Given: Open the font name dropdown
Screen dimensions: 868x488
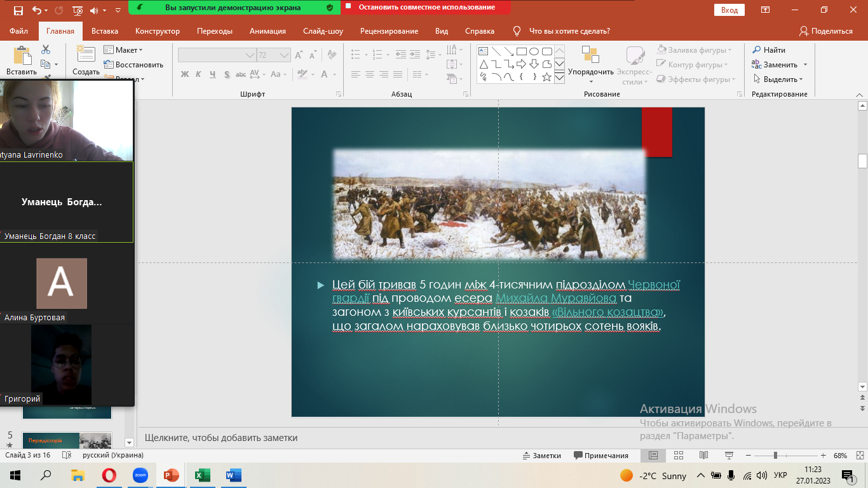Looking at the screenshot, I should point(250,55).
